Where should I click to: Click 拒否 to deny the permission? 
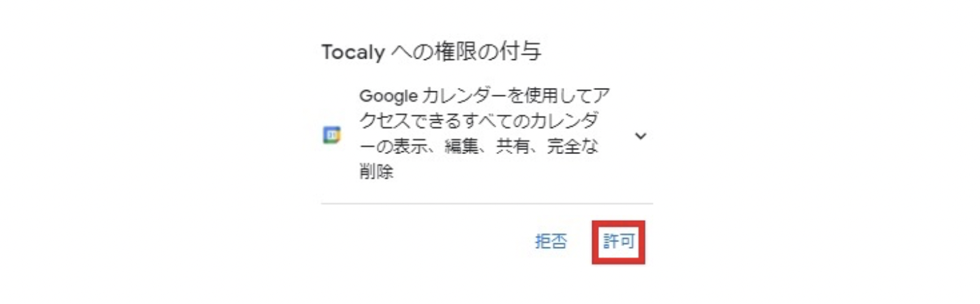551,241
